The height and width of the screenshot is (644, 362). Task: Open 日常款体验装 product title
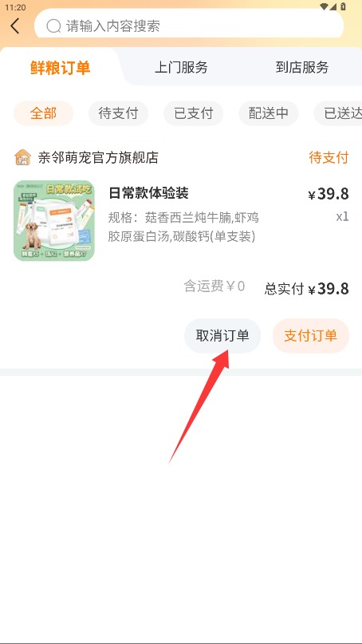148,192
